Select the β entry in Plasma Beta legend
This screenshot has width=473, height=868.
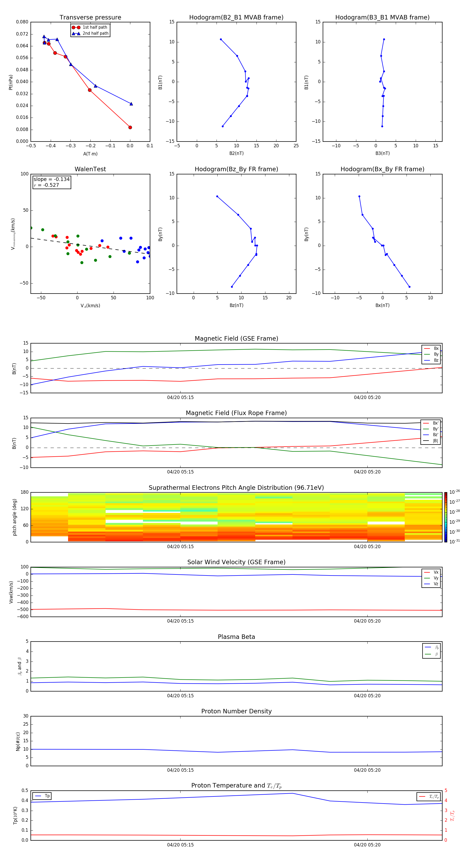coord(431,654)
